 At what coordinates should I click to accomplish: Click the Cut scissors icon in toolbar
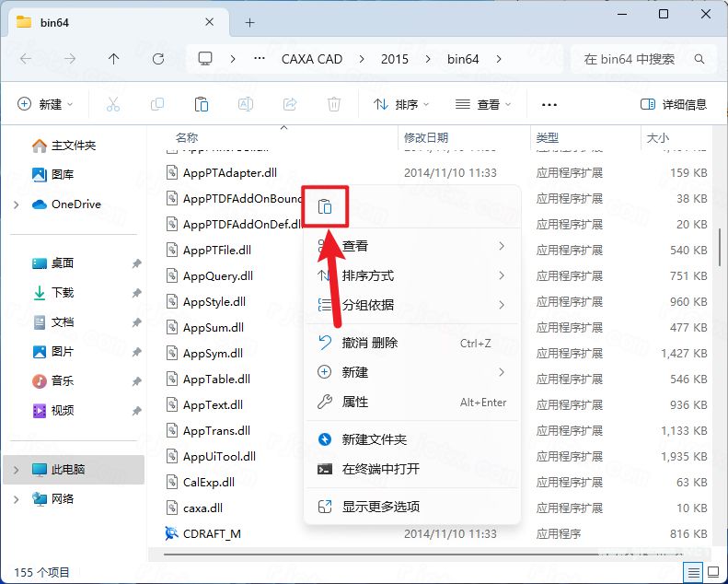click(x=113, y=104)
